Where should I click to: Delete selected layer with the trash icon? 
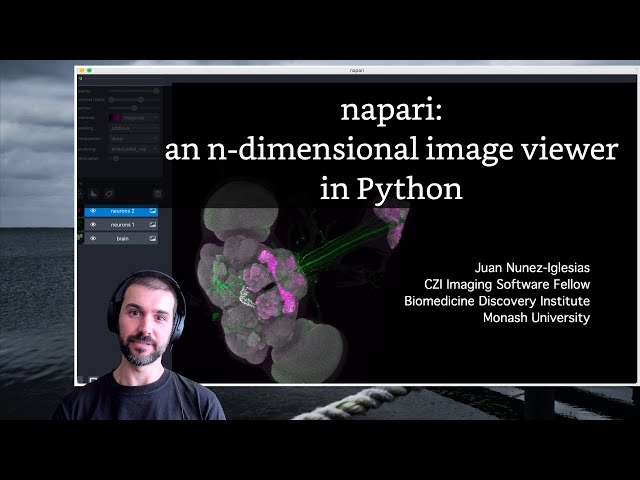(x=158, y=194)
